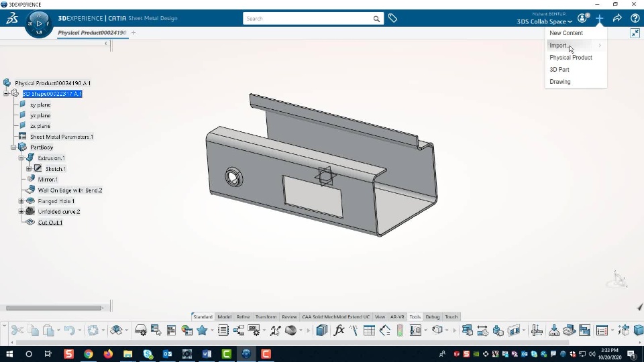Click the blue star favorites icon

tap(202, 330)
